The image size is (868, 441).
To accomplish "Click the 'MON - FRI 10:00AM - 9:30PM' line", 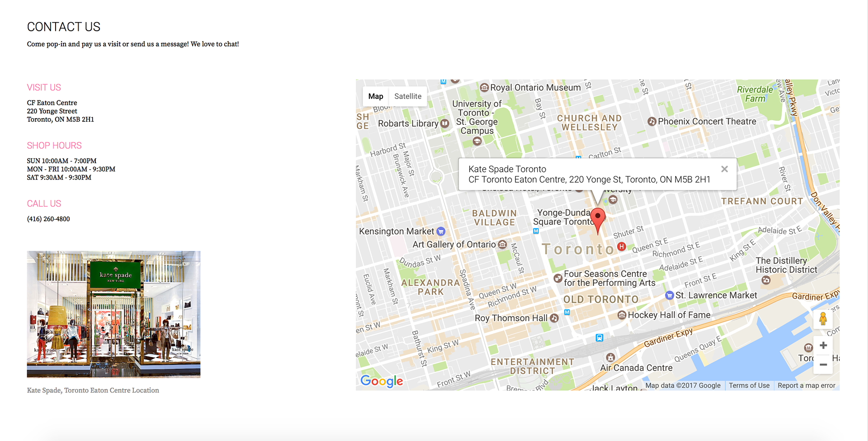I will pyautogui.click(x=71, y=169).
